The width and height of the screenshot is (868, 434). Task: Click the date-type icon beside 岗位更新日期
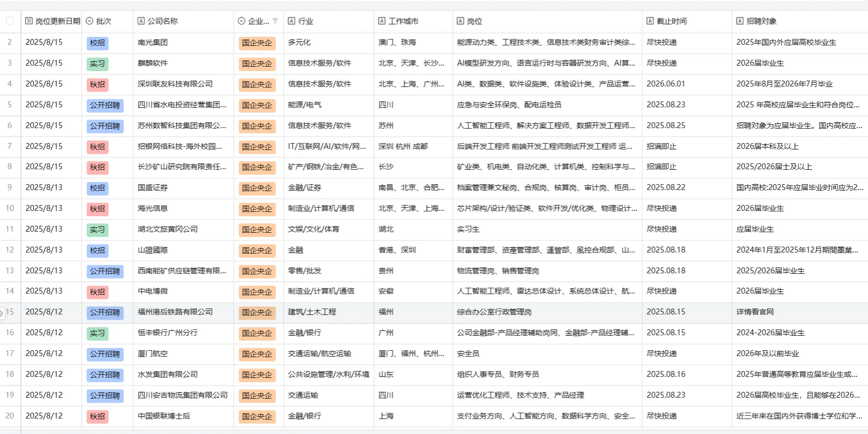[x=29, y=21]
